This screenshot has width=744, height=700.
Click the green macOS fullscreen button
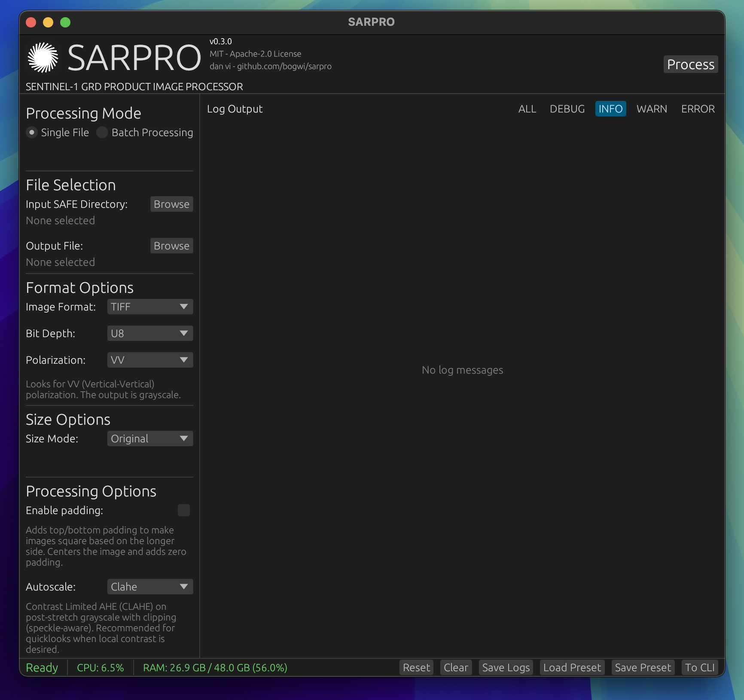65,22
